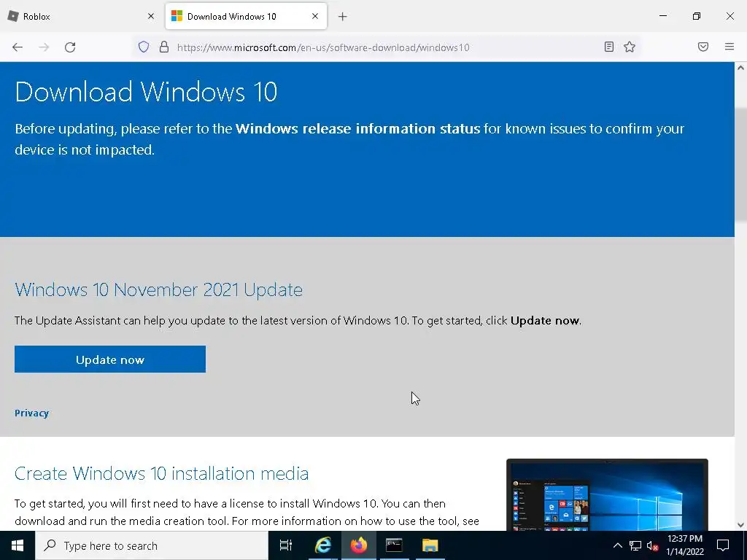
Task: Open Windows release information status link
Action: pos(357,128)
